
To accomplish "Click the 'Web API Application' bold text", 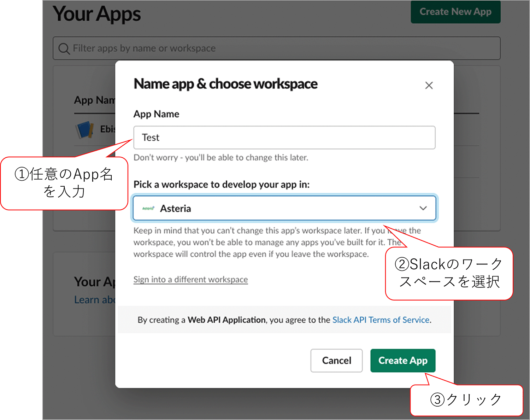I will 226,320.
